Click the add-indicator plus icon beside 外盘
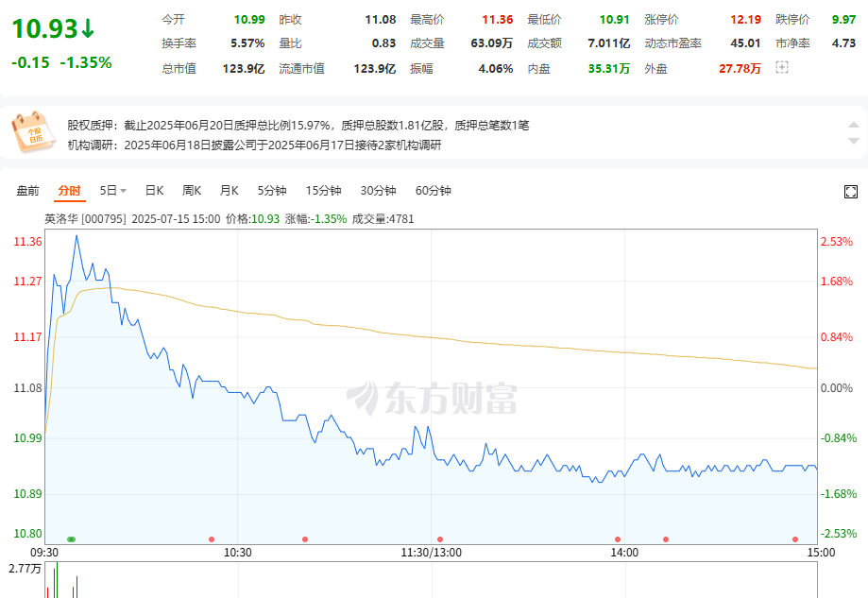 (x=782, y=68)
